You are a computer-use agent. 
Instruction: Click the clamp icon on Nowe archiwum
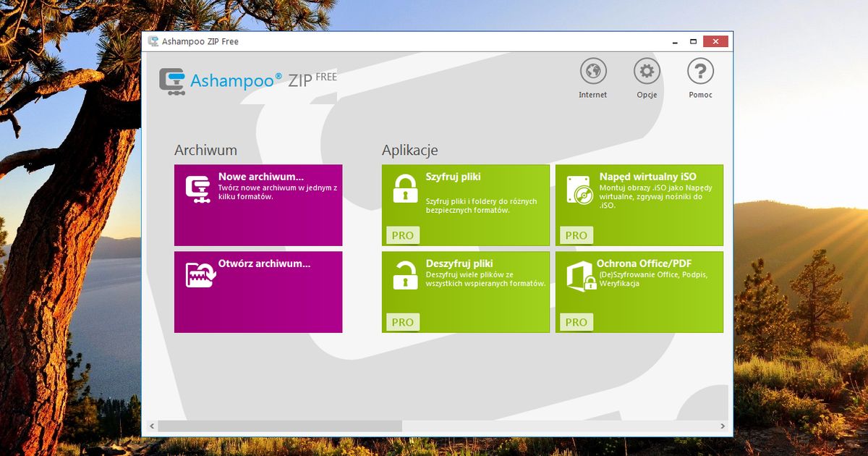point(197,190)
